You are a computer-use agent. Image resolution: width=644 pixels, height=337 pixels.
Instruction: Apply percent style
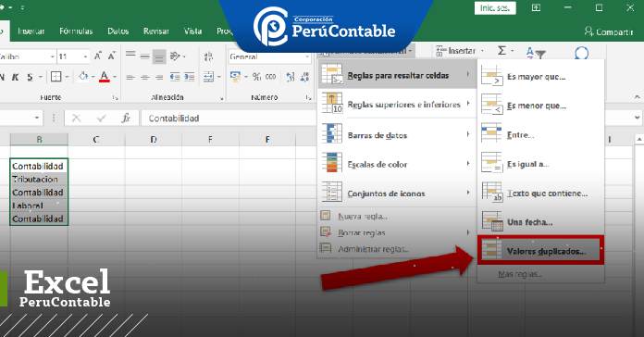click(256, 77)
